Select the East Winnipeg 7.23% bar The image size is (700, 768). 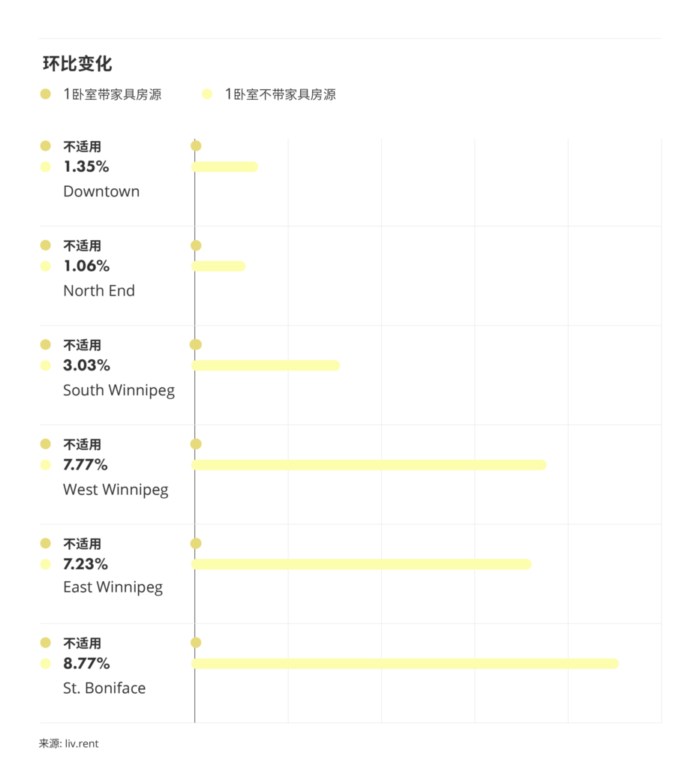click(x=362, y=564)
